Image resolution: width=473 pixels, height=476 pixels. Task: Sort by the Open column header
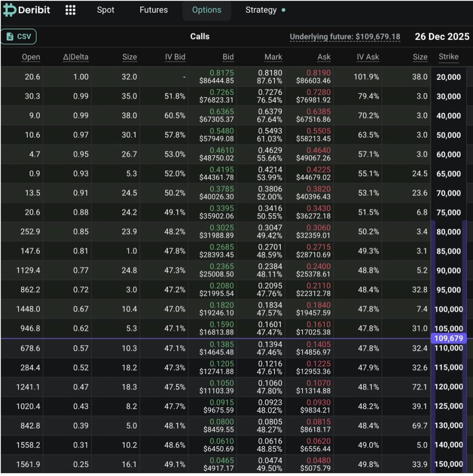[x=31, y=57]
